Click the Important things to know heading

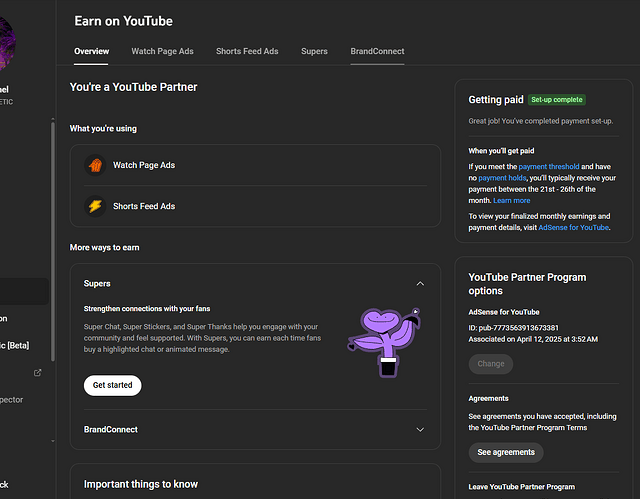(141, 484)
